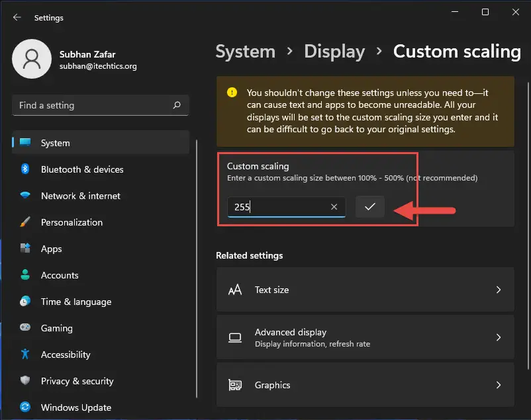Navigate to System breadcrumb

[x=246, y=52]
